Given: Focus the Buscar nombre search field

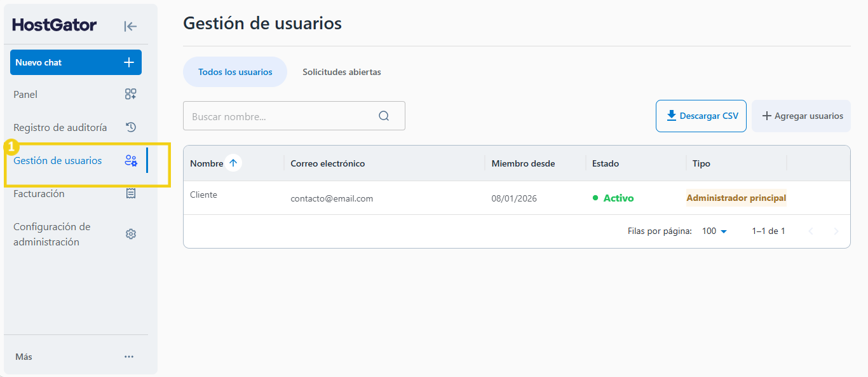Looking at the screenshot, I should [294, 116].
